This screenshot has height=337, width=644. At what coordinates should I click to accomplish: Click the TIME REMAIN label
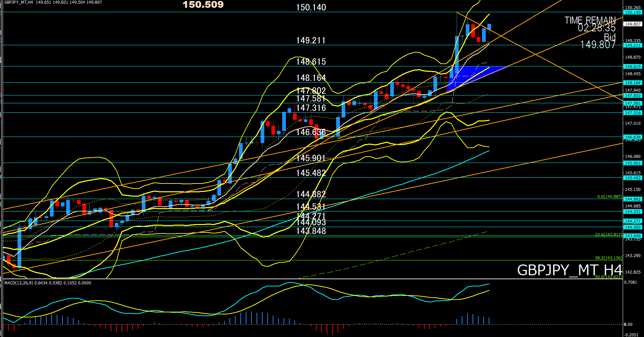590,20
